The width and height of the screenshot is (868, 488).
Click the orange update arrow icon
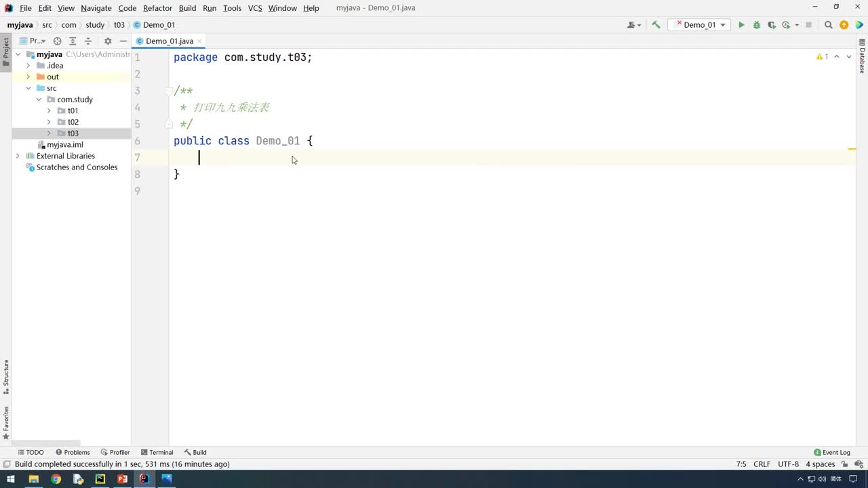pos(844,25)
